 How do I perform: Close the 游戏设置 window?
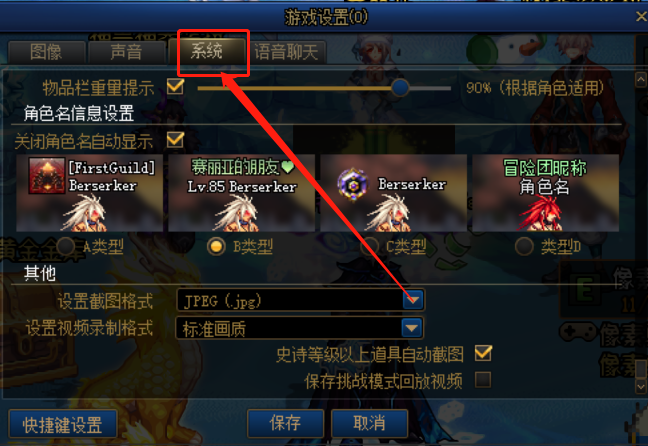click(641, 17)
